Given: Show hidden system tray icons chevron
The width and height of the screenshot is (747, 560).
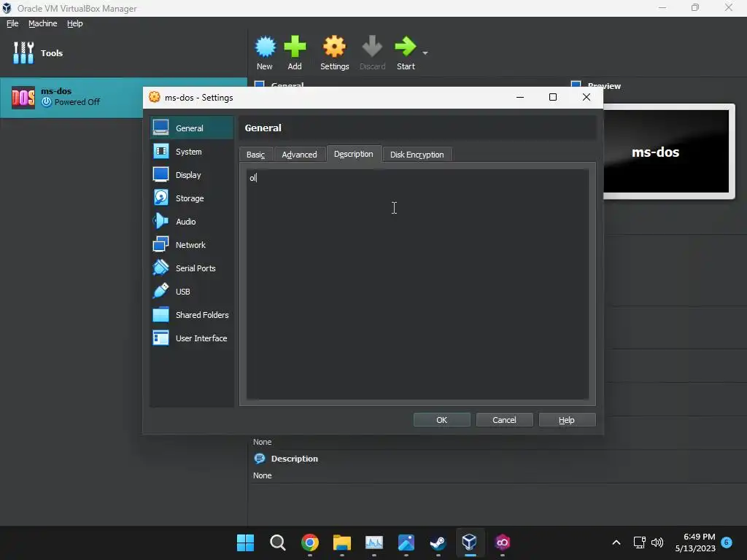Looking at the screenshot, I should [616, 542].
